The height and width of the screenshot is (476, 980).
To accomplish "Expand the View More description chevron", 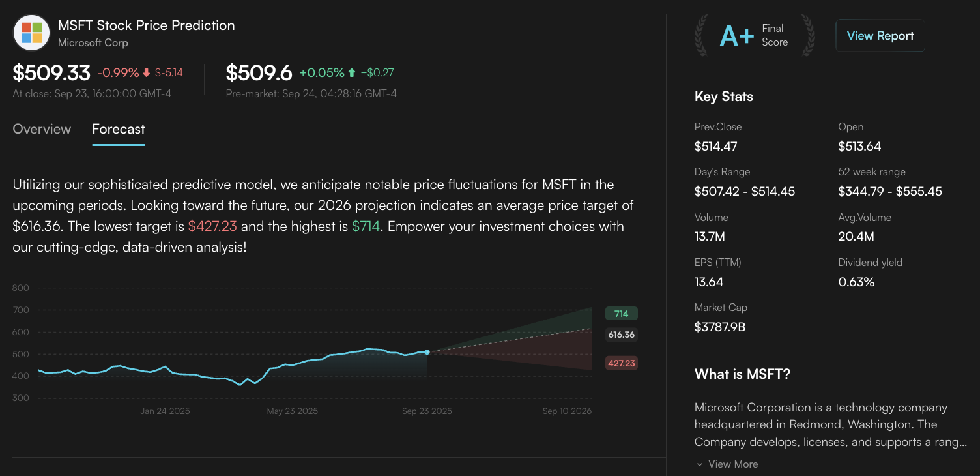I will tap(700, 464).
